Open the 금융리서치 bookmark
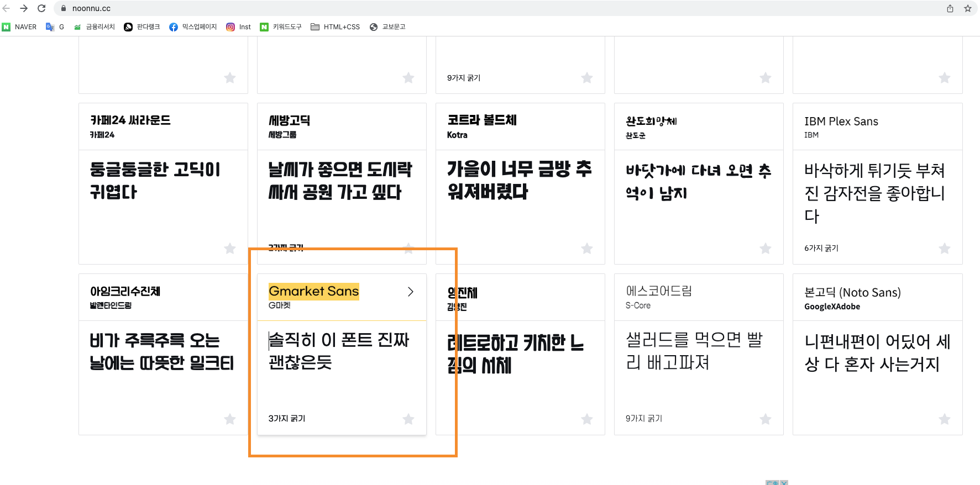 pyautogui.click(x=94, y=27)
